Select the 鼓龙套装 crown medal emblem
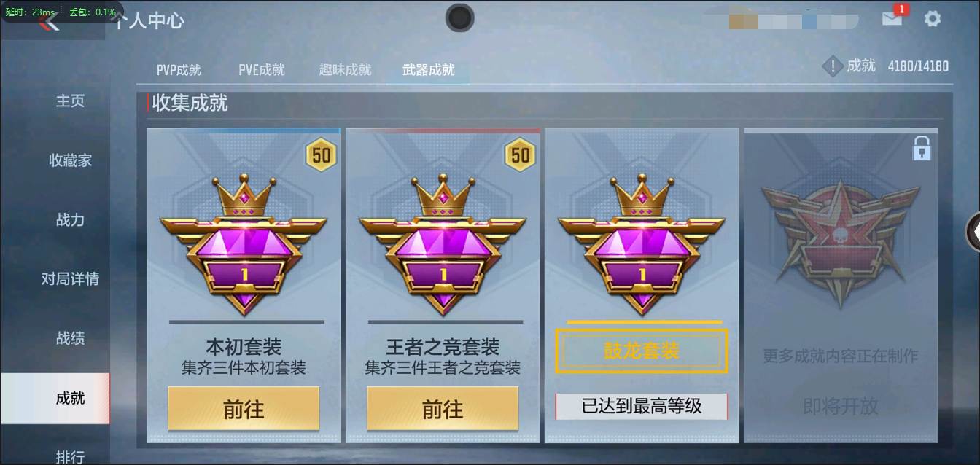 [642, 243]
